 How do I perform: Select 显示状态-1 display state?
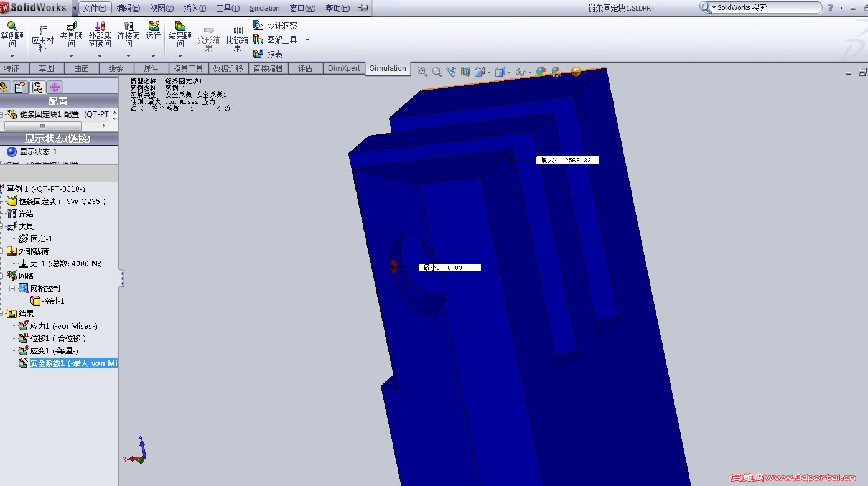pos(32,151)
